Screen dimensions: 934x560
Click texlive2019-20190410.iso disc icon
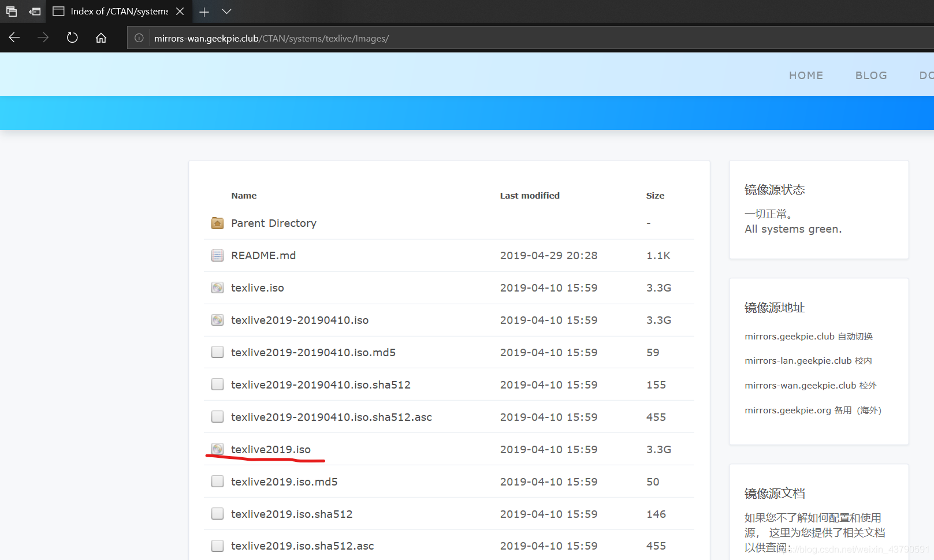tap(217, 320)
